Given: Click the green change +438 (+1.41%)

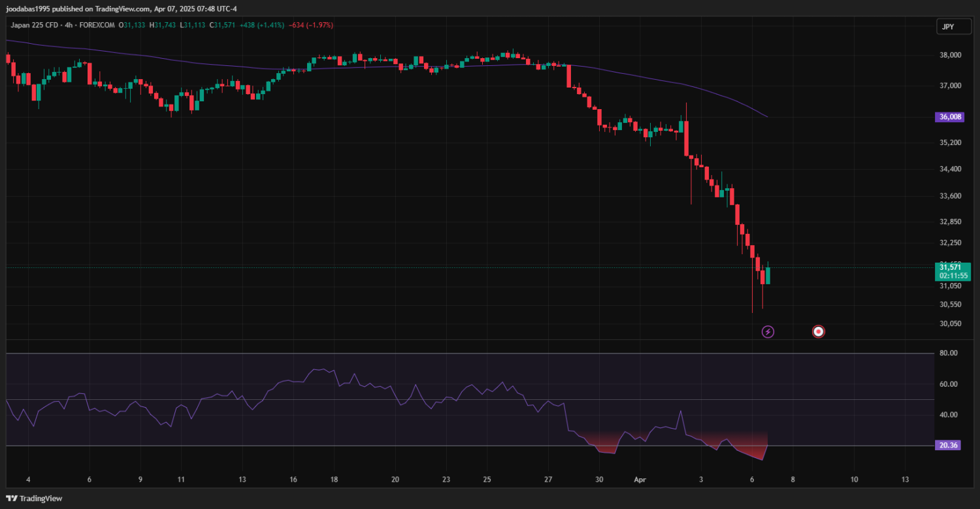Looking at the screenshot, I should pos(263,25).
